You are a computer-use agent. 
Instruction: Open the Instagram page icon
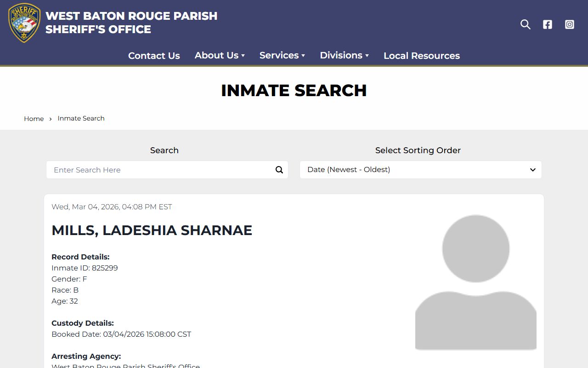(x=570, y=24)
